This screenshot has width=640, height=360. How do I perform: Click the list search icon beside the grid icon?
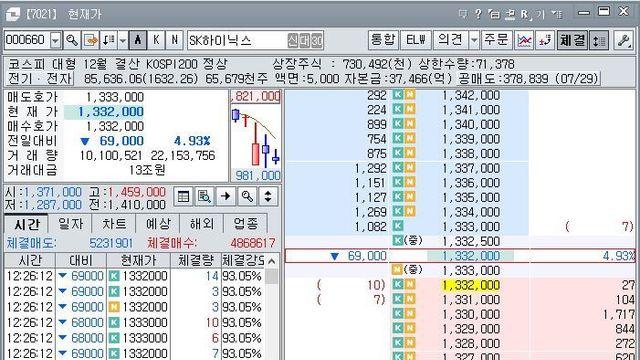(204, 196)
